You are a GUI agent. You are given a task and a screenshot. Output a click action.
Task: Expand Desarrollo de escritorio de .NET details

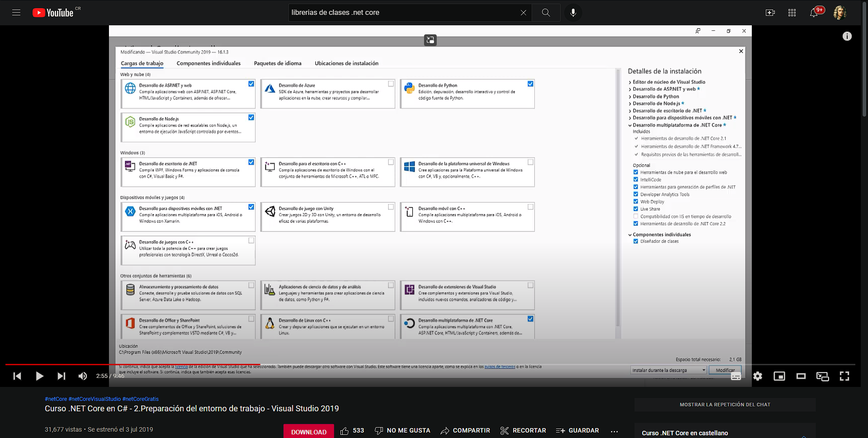pyautogui.click(x=630, y=111)
